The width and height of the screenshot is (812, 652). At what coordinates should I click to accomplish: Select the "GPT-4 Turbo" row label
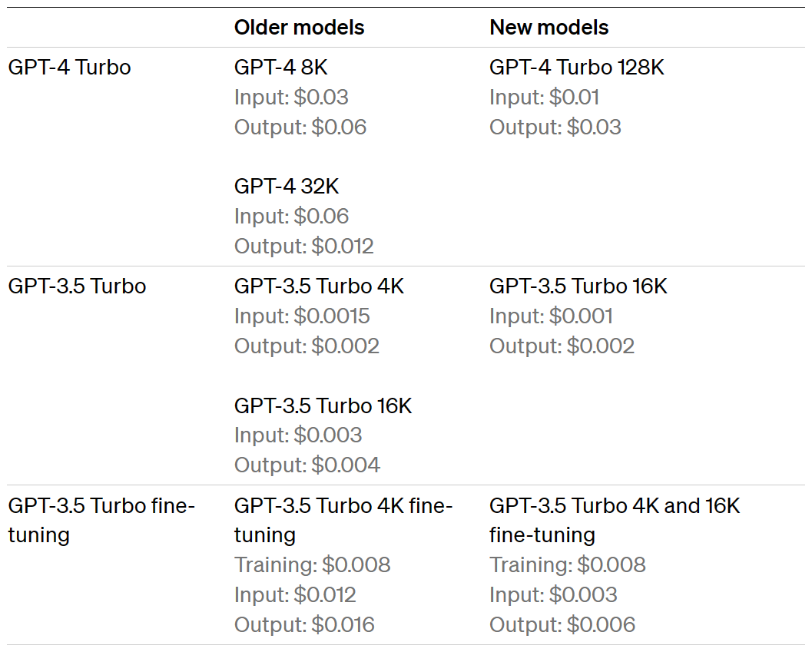(69, 68)
